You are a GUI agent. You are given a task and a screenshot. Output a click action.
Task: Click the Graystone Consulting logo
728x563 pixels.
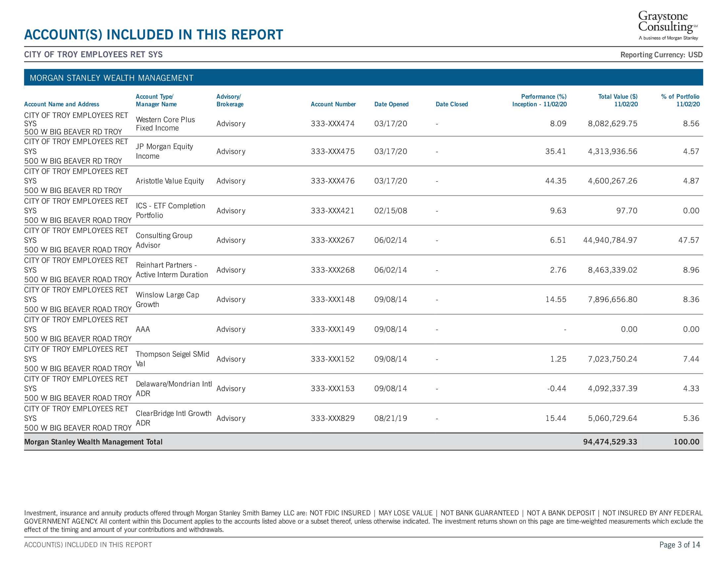point(668,26)
